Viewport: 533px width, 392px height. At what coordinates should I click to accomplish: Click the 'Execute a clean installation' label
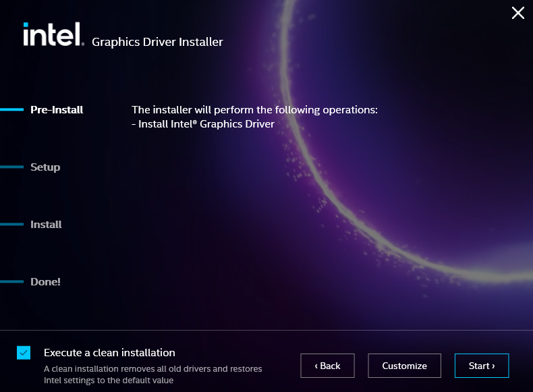(109, 353)
